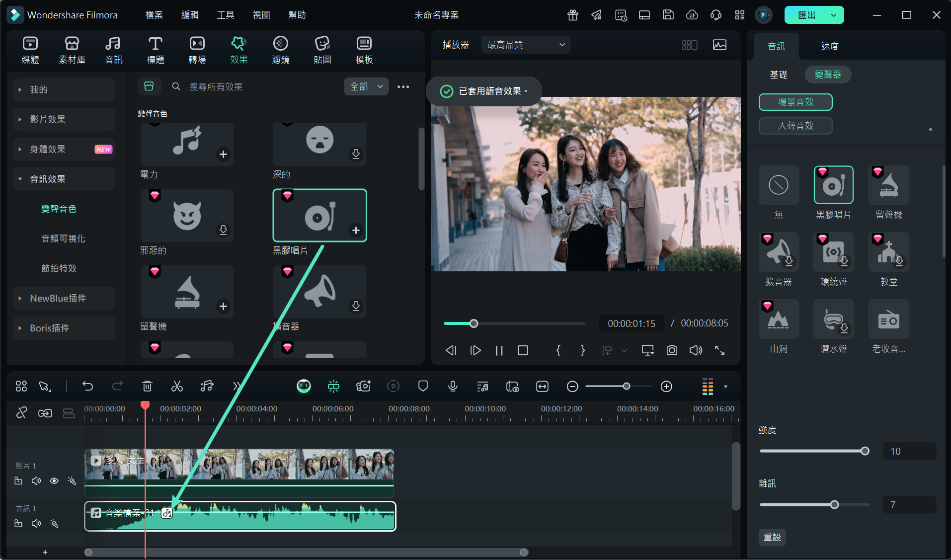Adjust the 強度 intensity slider handle
951x560 pixels.
pos(865,451)
